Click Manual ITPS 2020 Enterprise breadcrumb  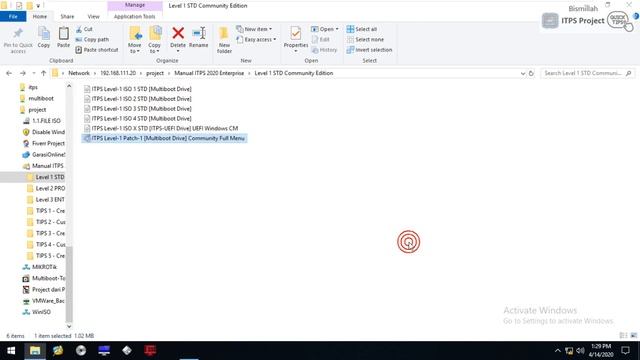[x=209, y=73]
